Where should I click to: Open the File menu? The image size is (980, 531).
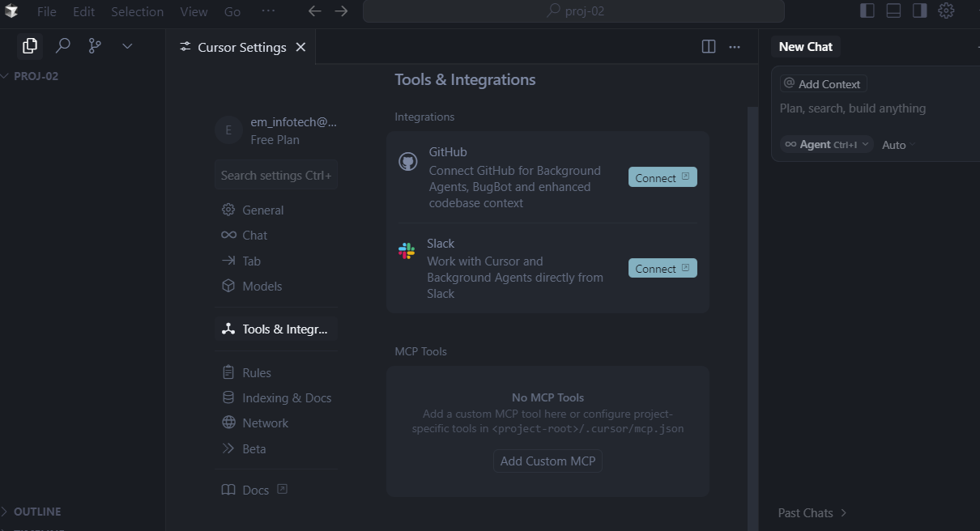[47, 11]
